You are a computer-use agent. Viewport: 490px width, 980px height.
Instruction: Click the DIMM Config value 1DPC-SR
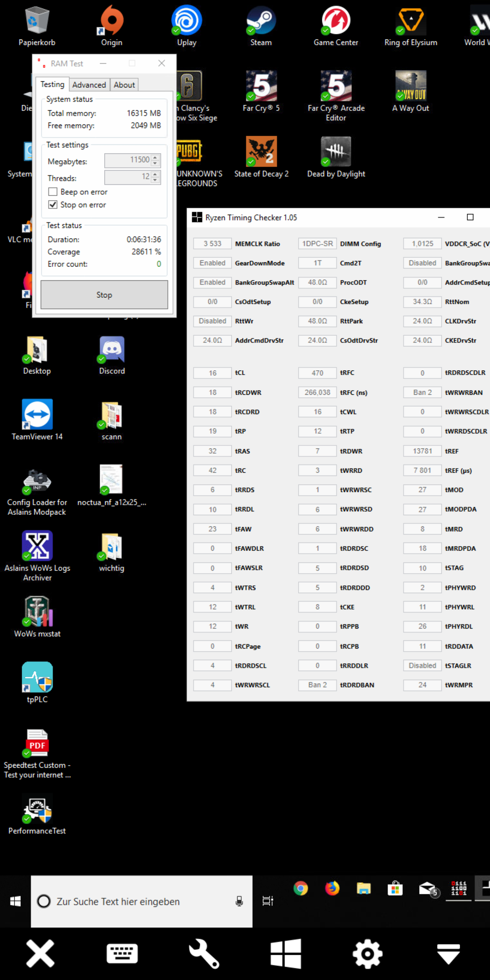(x=317, y=244)
